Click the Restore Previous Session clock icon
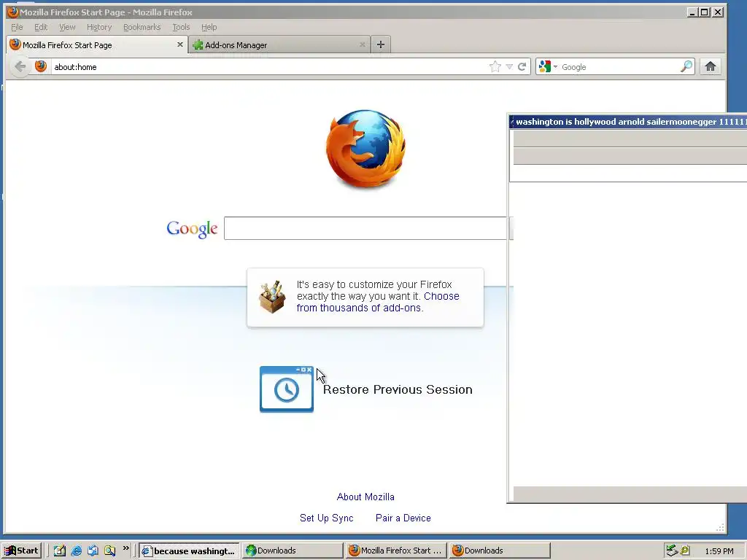The height and width of the screenshot is (560, 747). (x=286, y=389)
